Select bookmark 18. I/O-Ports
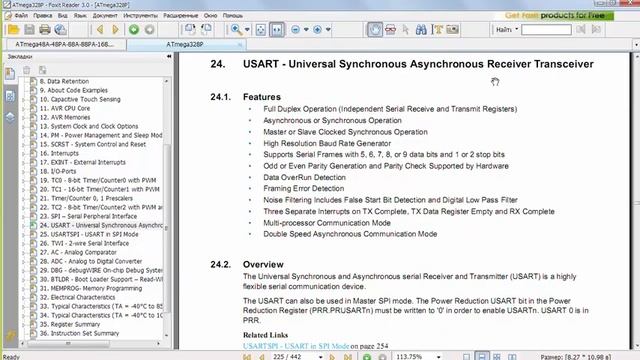 58,171
